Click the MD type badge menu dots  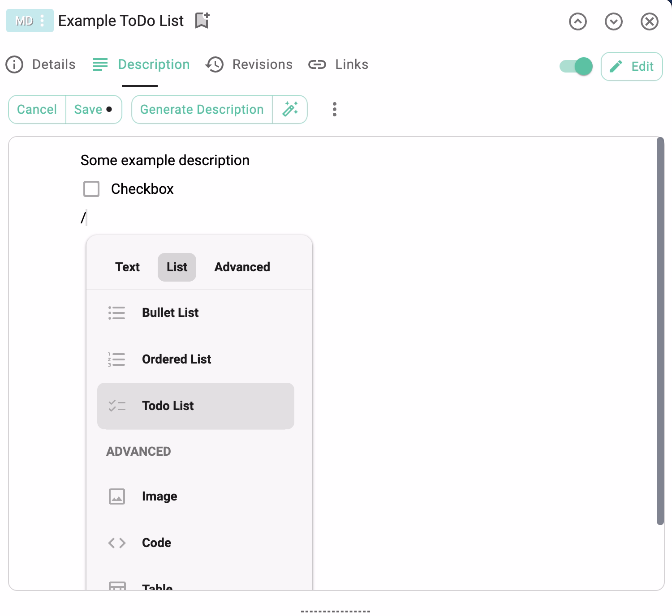pos(42,21)
